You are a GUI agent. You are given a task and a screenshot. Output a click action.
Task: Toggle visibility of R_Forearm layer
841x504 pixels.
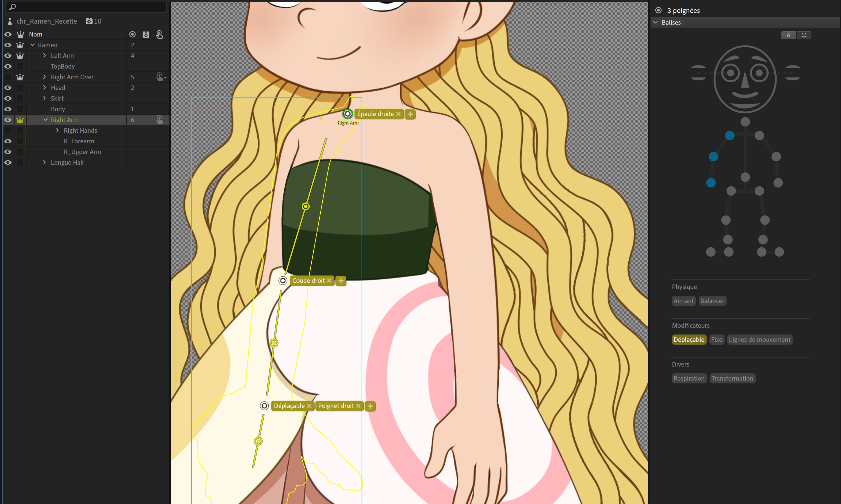click(8, 141)
